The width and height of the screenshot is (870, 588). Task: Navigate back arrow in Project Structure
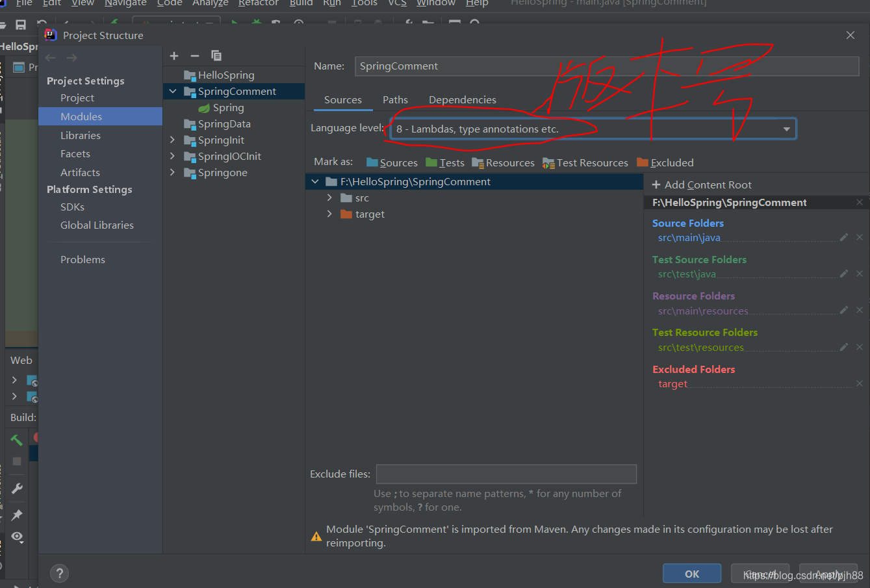click(51, 58)
